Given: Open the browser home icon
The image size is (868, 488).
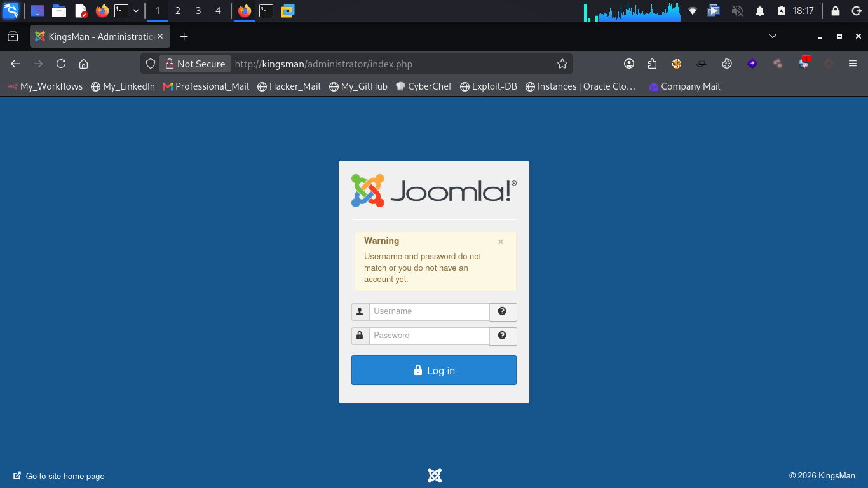Looking at the screenshot, I should [83, 64].
